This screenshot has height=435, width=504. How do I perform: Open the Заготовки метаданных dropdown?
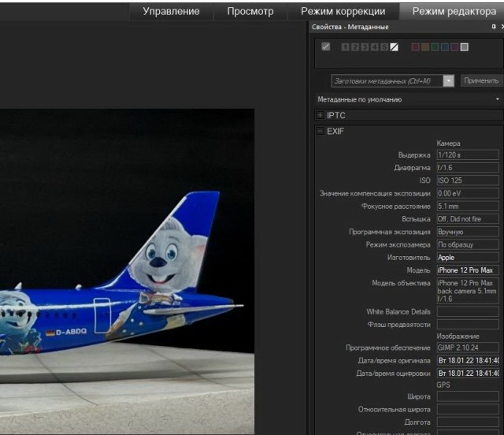point(449,80)
